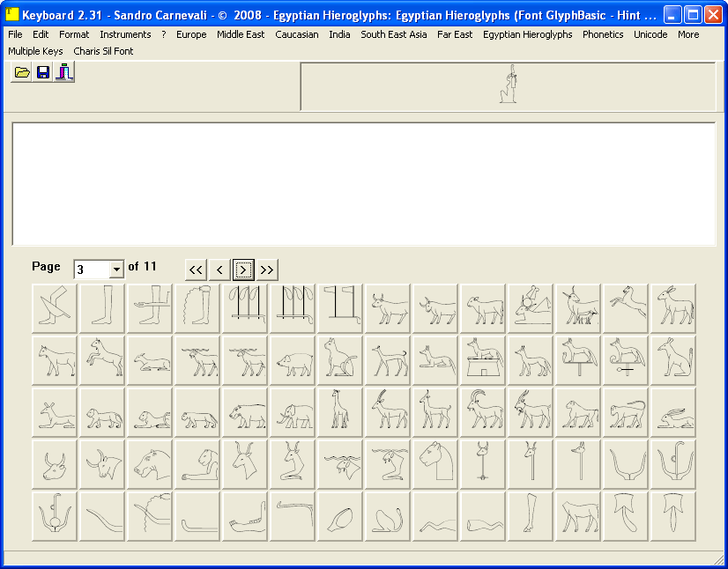Open the India menu
728x569 pixels.
coord(339,34)
